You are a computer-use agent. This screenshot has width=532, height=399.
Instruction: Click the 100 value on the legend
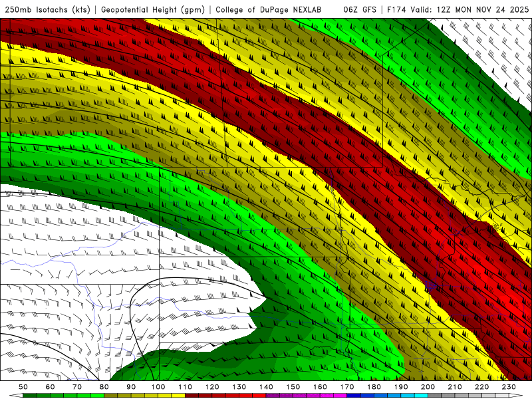pos(158,387)
